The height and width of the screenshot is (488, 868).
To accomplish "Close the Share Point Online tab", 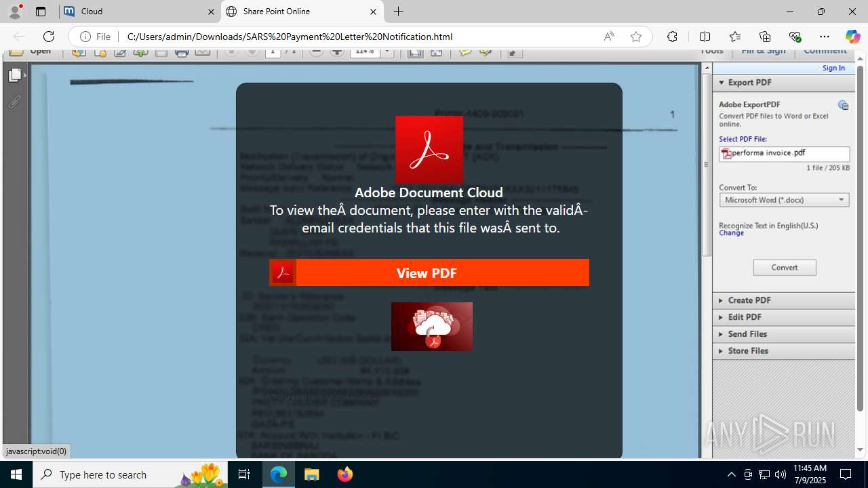I will [373, 12].
